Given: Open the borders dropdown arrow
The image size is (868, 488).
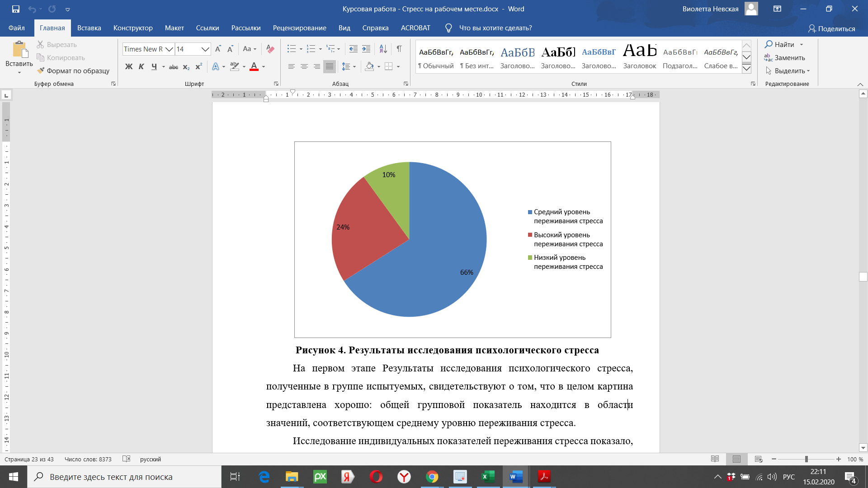Looking at the screenshot, I should click(x=398, y=67).
